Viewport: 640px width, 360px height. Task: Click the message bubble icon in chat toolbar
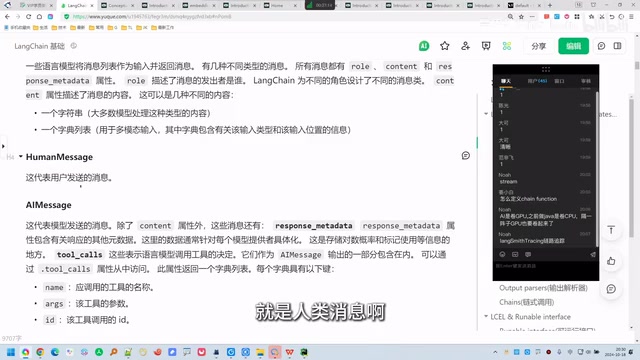528,254
